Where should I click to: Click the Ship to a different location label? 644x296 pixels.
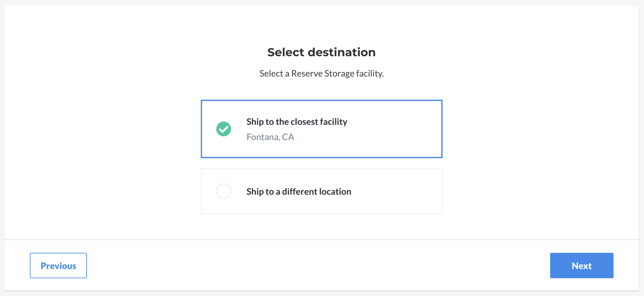299,192
